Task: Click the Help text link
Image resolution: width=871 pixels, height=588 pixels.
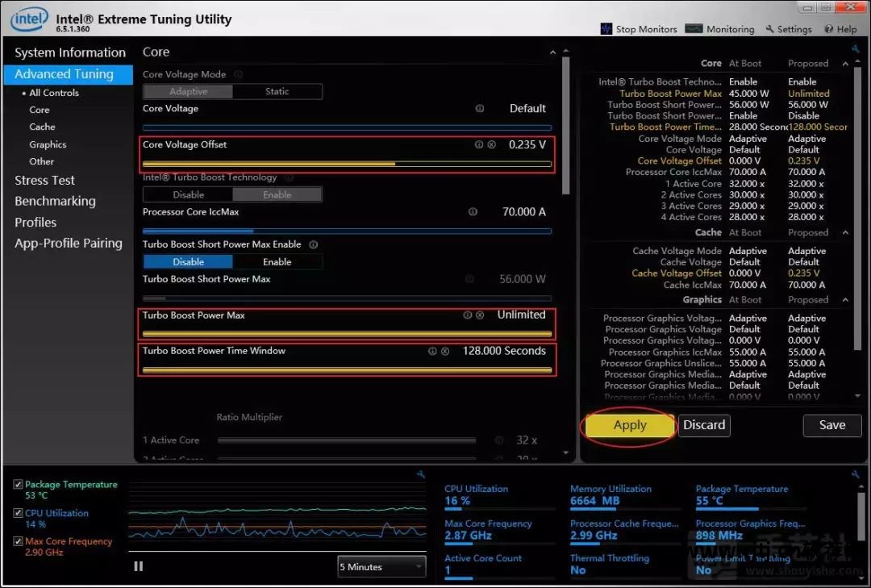Action: coord(847,30)
